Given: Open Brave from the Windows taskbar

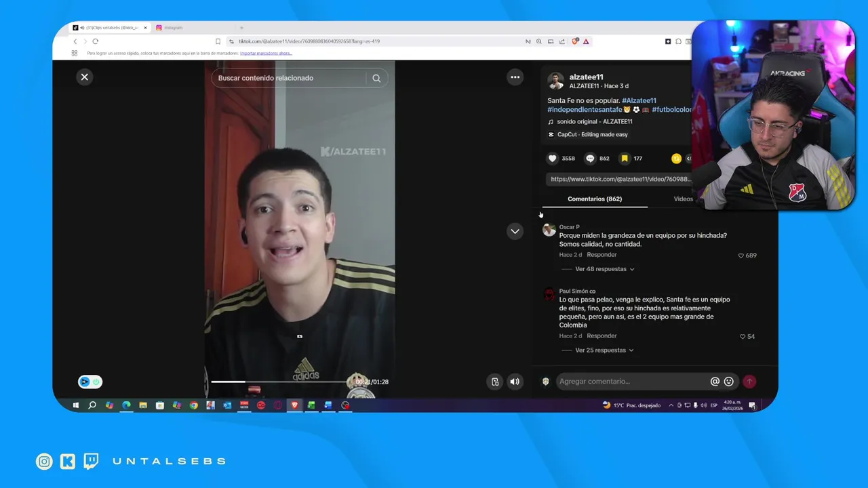Looking at the screenshot, I should tap(294, 405).
